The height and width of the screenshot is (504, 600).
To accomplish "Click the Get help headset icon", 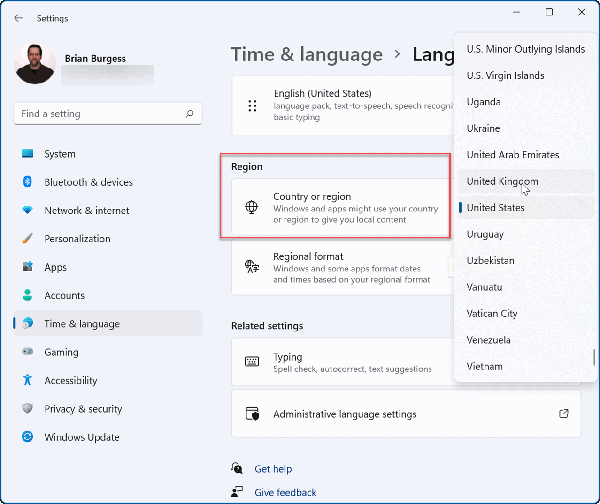I will [x=237, y=468].
